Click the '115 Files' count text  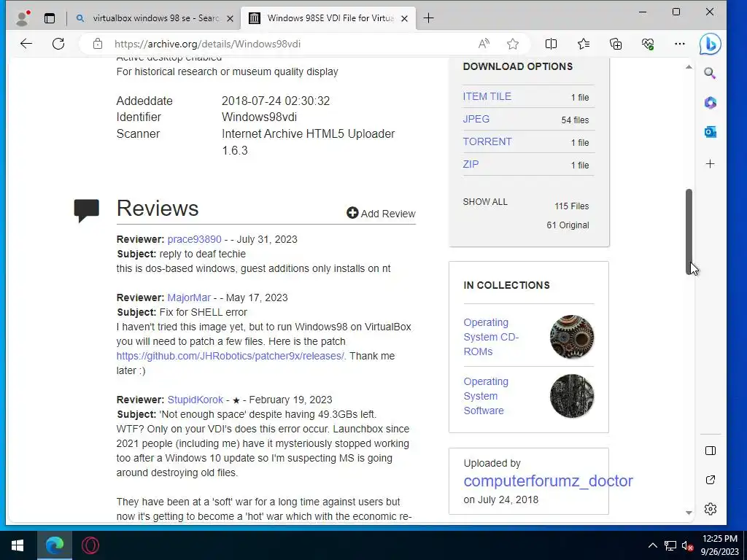[571, 206]
